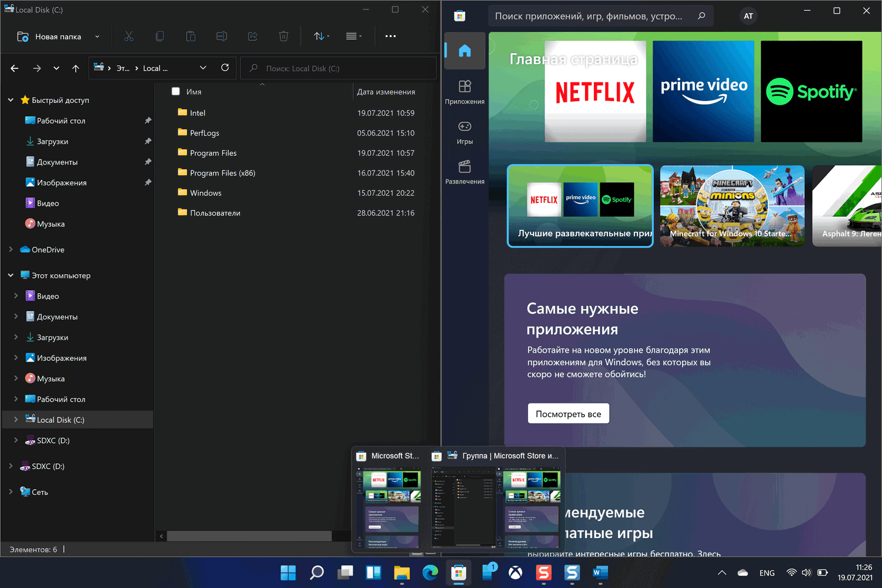The height and width of the screenshot is (588, 882).
Task: Select the Program Files (x86) folder
Action: click(x=222, y=173)
